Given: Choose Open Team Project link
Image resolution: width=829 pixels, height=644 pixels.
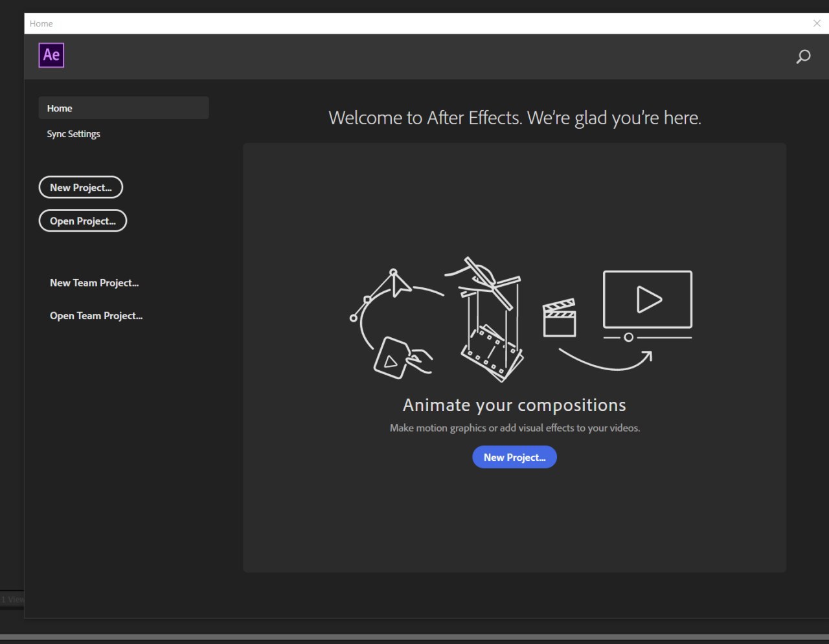Looking at the screenshot, I should point(97,316).
